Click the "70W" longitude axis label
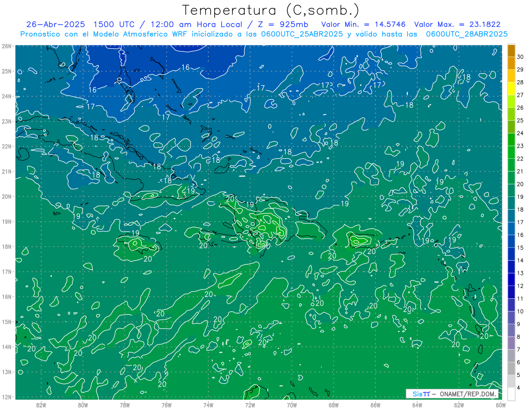532x411 pixels. [x=292, y=405]
